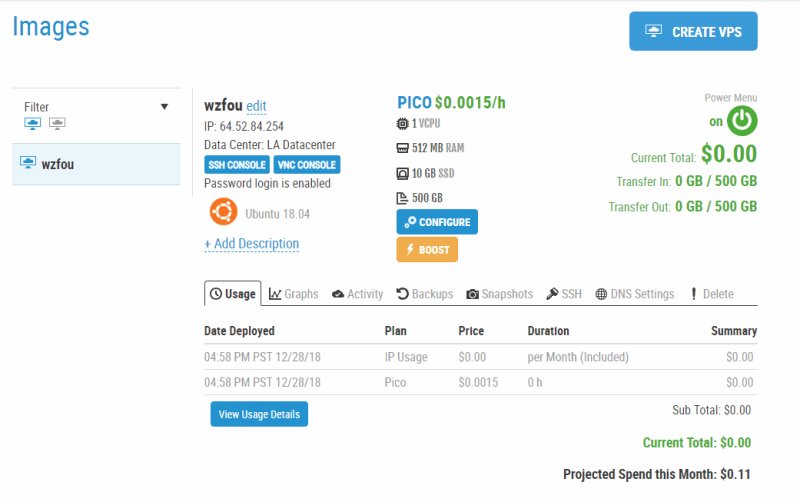Click the CREATE VPS button

coord(693,32)
